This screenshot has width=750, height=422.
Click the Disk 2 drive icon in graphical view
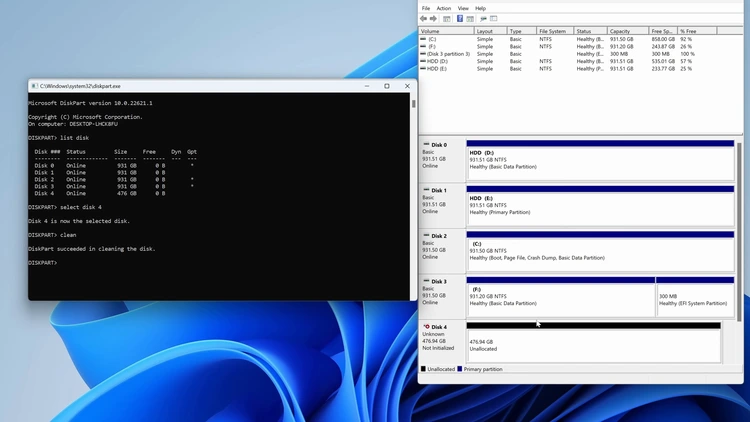(x=426, y=235)
